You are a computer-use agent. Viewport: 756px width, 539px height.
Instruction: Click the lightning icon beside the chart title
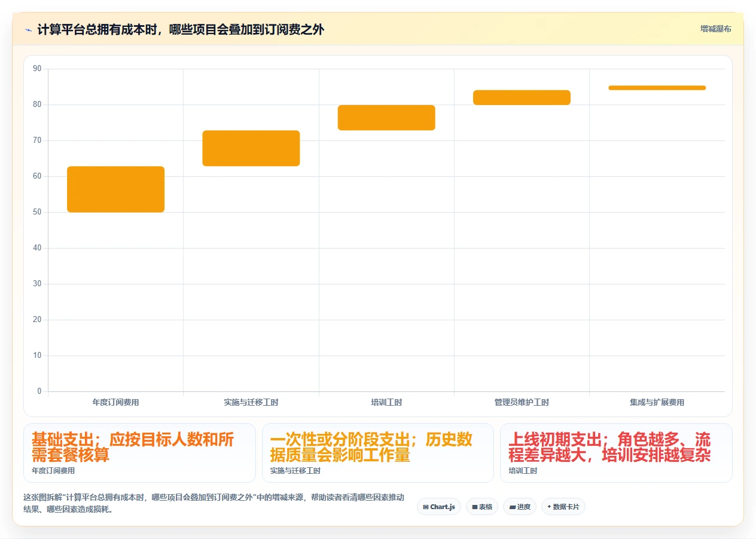click(x=28, y=29)
